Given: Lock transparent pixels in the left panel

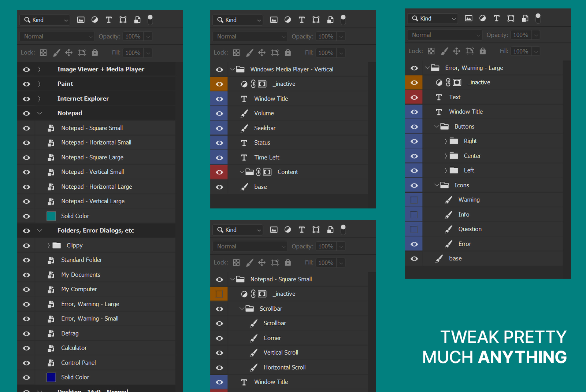Looking at the screenshot, I should coord(43,52).
